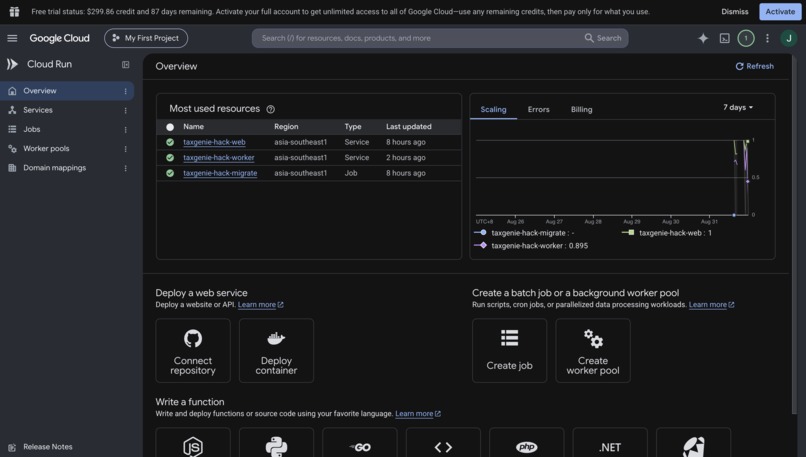Focus the resource search input field

point(419,38)
